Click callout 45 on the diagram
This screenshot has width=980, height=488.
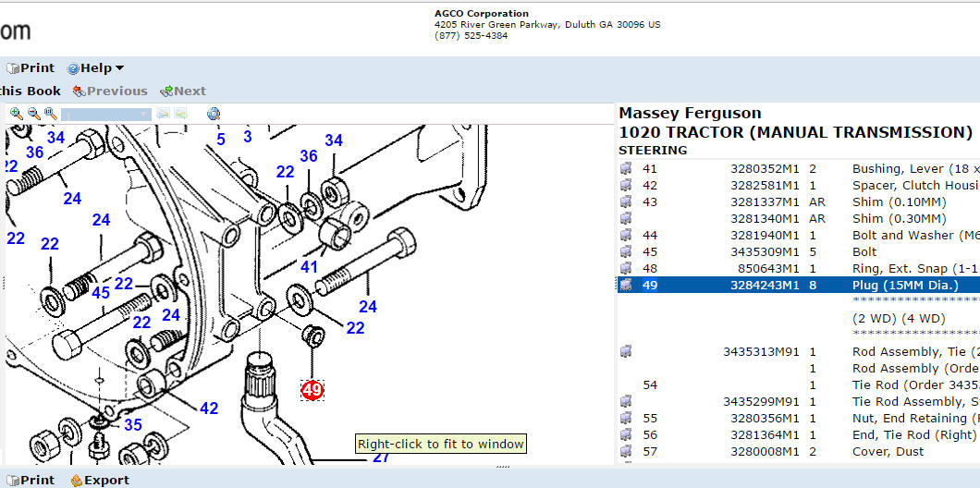pos(101,293)
